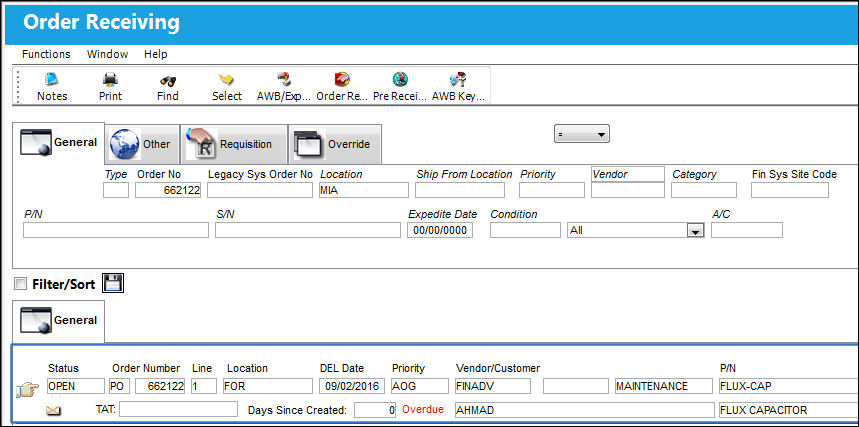Image resolution: width=859 pixels, height=427 pixels.
Task: Open the Window menu
Action: pos(107,54)
